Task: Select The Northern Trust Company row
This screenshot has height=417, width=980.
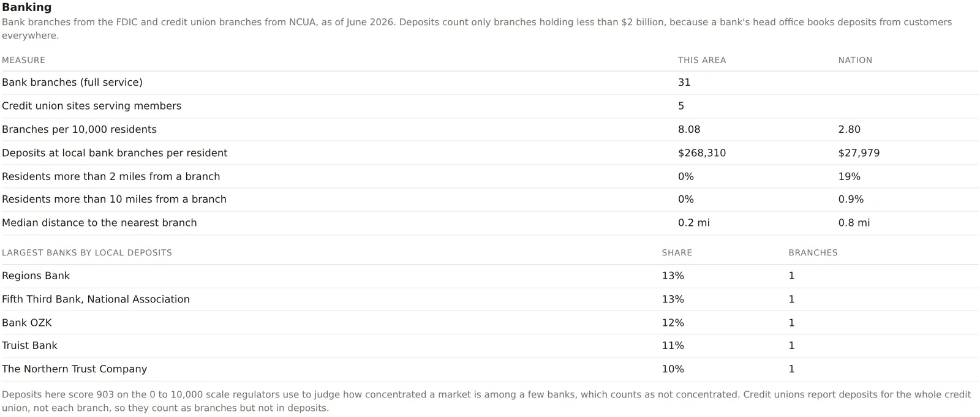Action: click(x=490, y=369)
